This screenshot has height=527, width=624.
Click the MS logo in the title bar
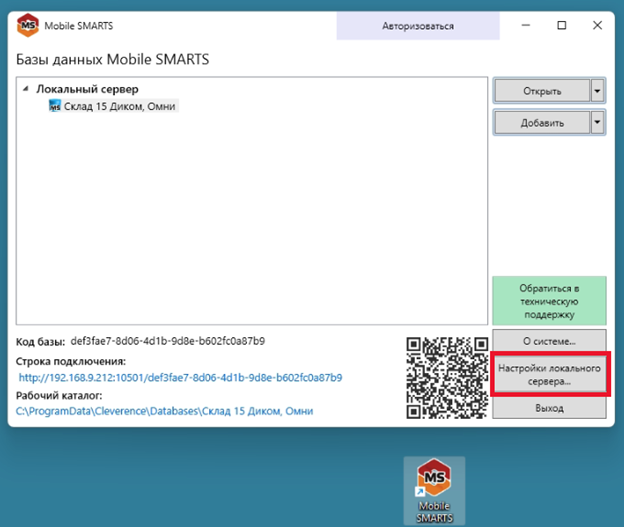pyautogui.click(x=28, y=25)
